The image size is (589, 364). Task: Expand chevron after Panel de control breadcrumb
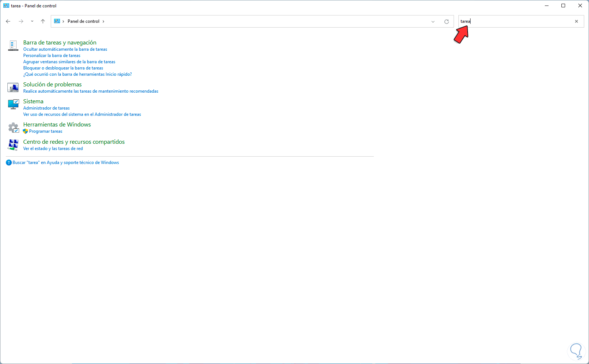pyautogui.click(x=103, y=21)
